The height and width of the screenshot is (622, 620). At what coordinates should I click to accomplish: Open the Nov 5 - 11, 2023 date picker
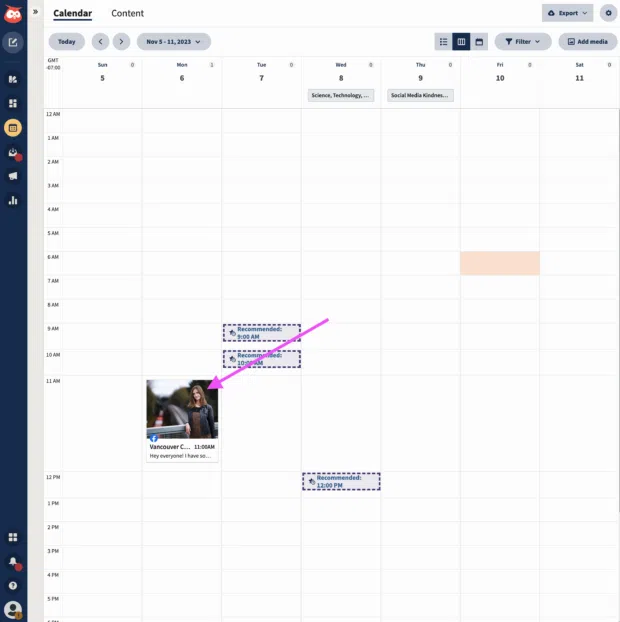tap(174, 42)
